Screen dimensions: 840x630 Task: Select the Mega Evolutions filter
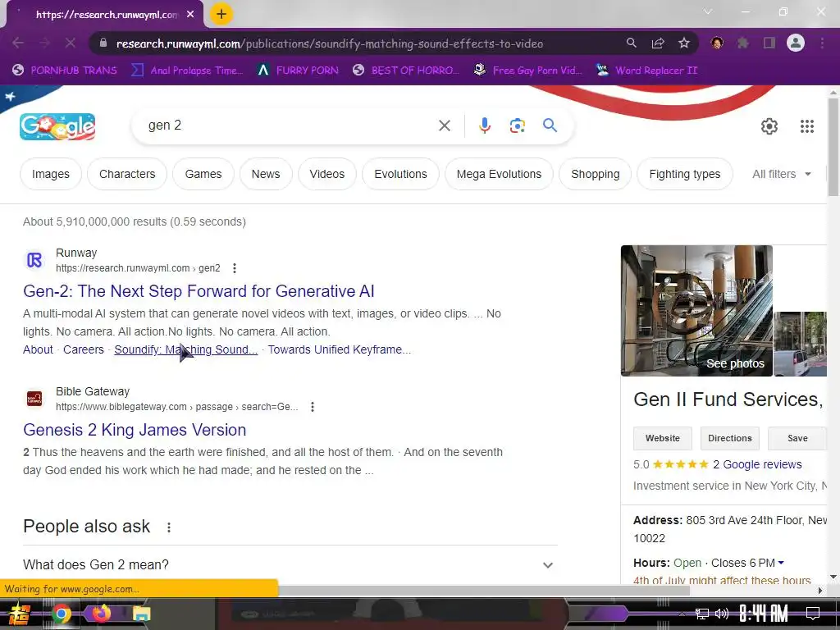[x=499, y=174]
